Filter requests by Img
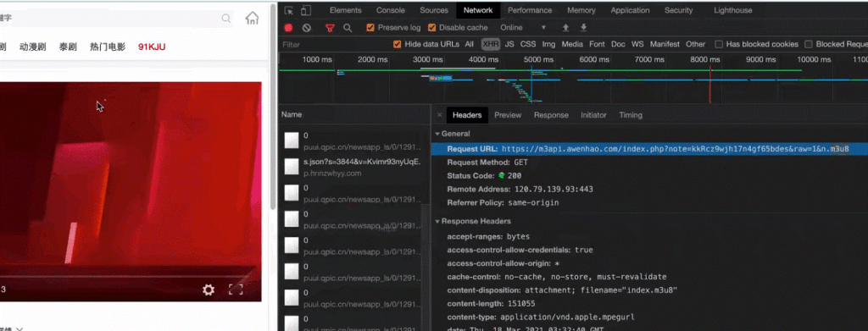 point(548,44)
